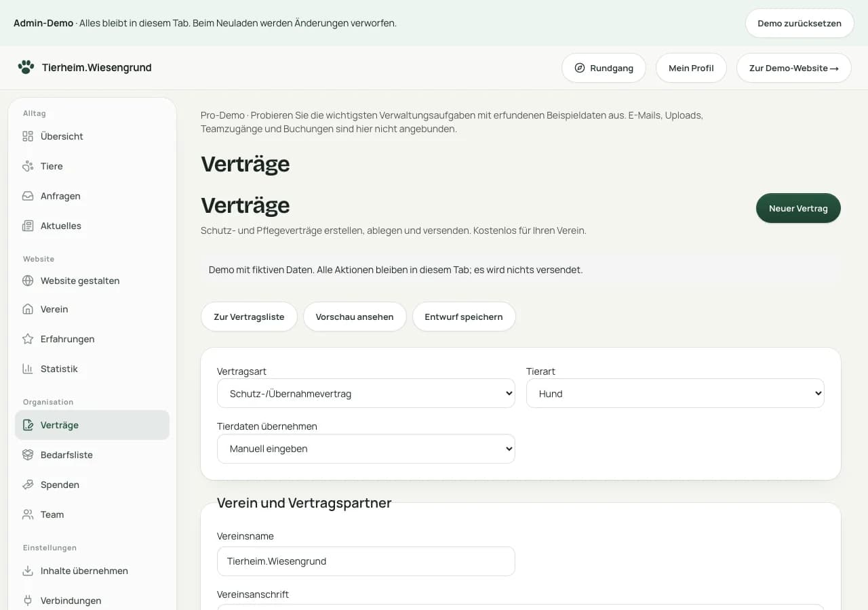Click the Aktuelles newspaper icon
This screenshot has width=868, height=610.
28,226
